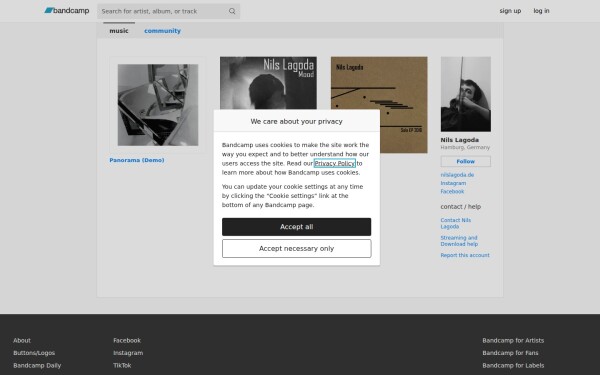Click Nils Lagoda's profile photo
This screenshot has width=600, height=375.
pyautogui.click(x=466, y=94)
